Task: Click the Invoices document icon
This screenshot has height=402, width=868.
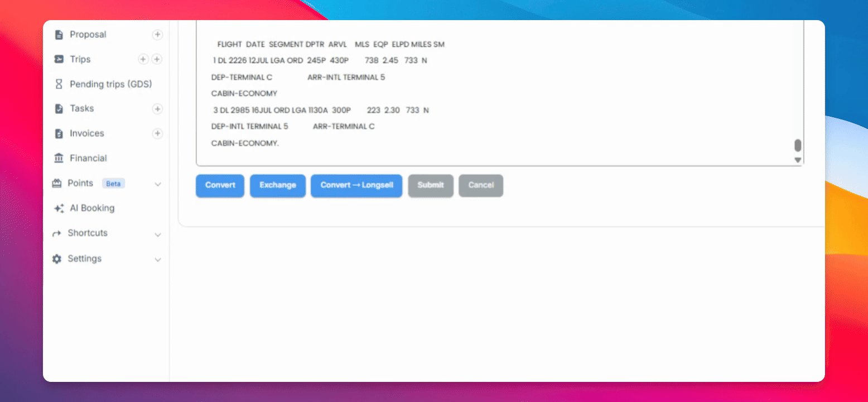Action: tap(59, 133)
